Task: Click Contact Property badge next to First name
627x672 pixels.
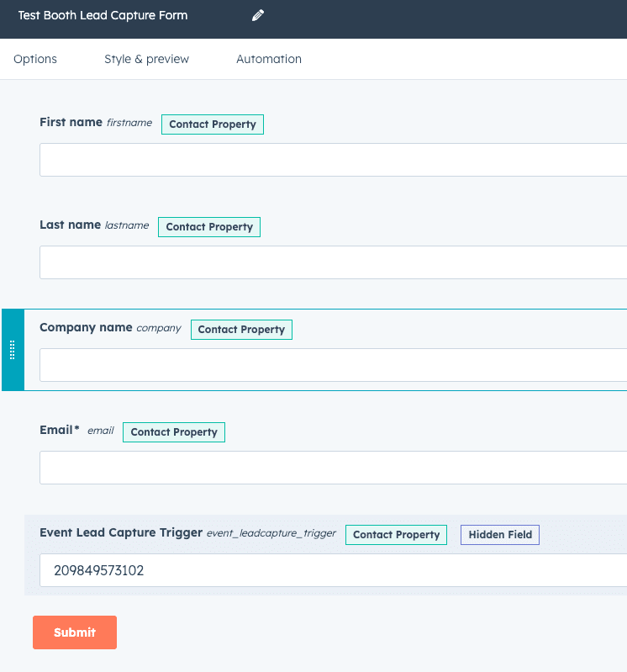Action: [213, 124]
